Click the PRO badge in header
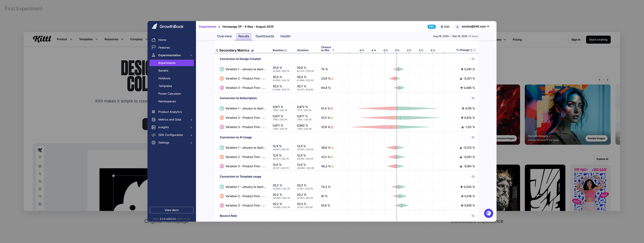 pyautogui.click(x=431, y=27)
